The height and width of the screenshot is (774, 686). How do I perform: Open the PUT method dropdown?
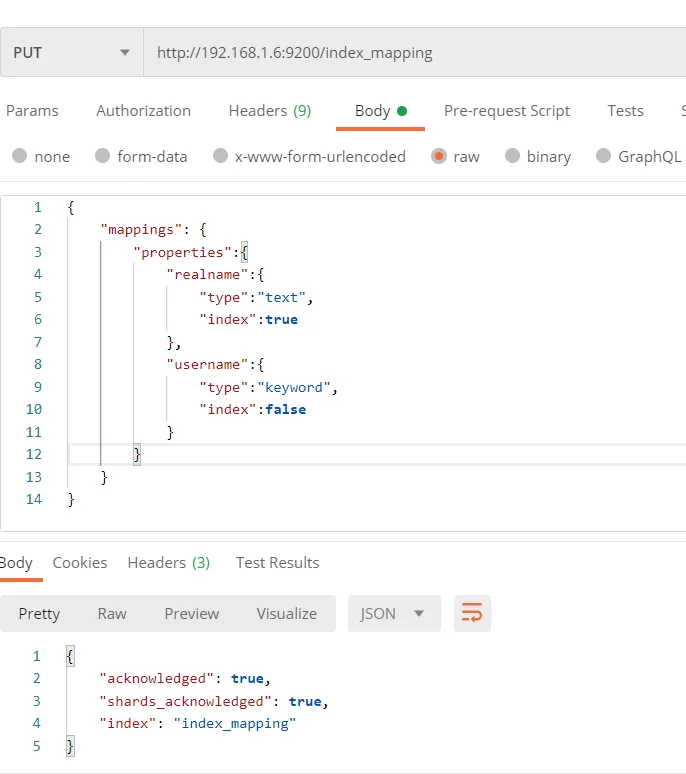click(x=72, y=52)
